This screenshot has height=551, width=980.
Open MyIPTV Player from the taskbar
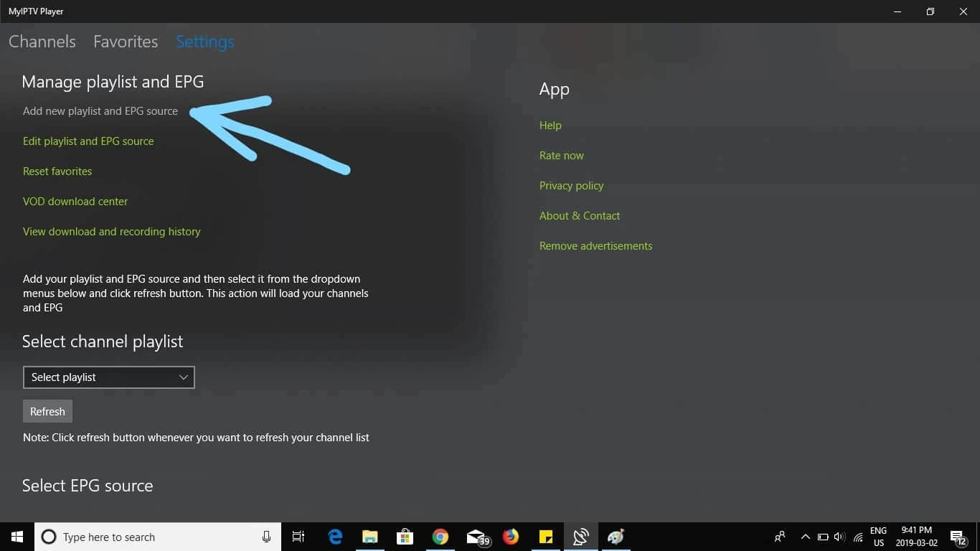tap(580, 537)
